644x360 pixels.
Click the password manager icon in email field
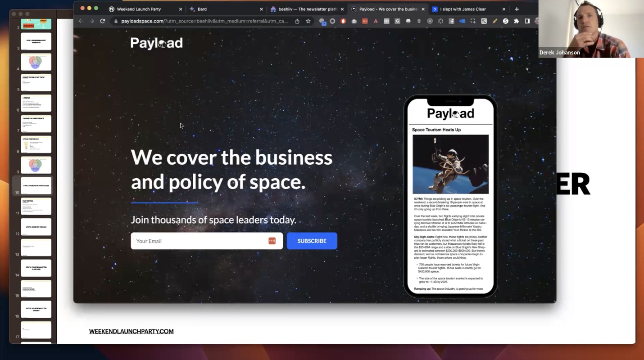[x=272, y=241]
